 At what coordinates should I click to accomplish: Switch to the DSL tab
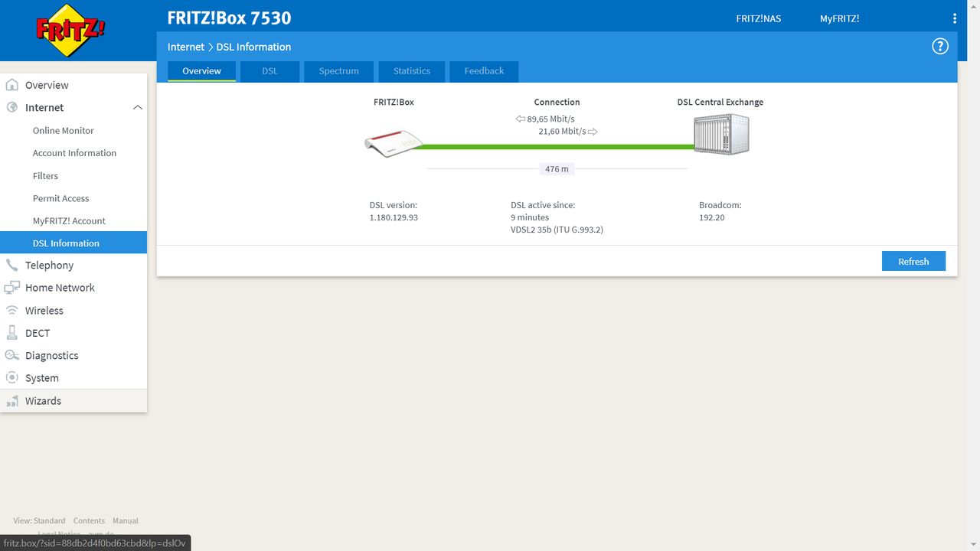point(269,71)
